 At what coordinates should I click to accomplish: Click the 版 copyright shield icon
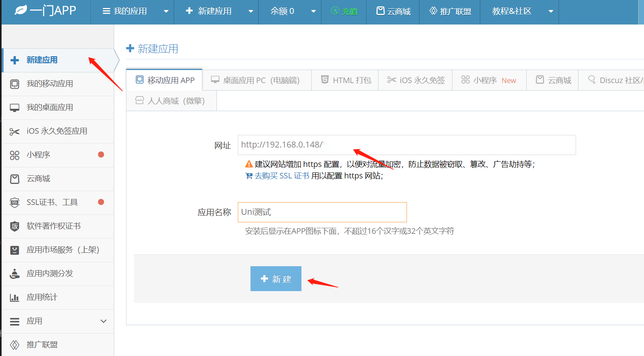click(x=15, y=226)
